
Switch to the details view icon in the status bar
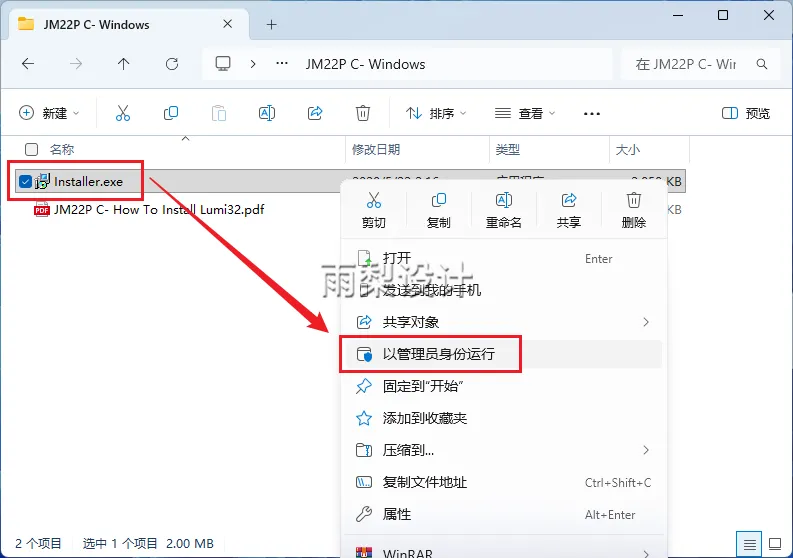click(x=750, y=544)
